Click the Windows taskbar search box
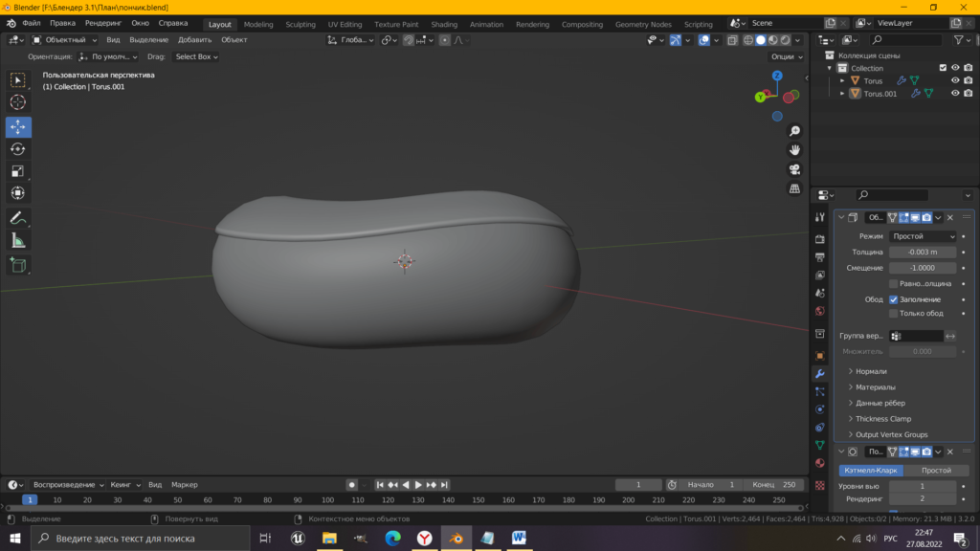980x551 pixels. 144,539
